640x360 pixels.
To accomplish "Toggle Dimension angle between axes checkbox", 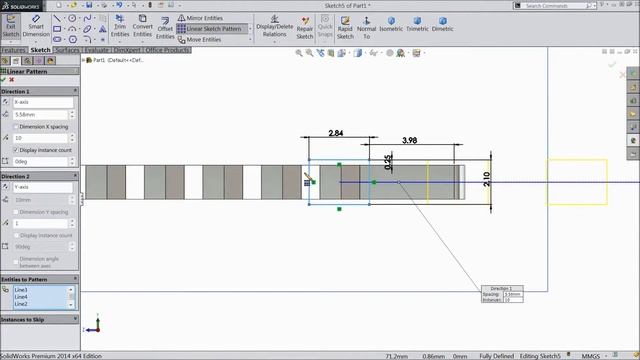I will 16,262.
